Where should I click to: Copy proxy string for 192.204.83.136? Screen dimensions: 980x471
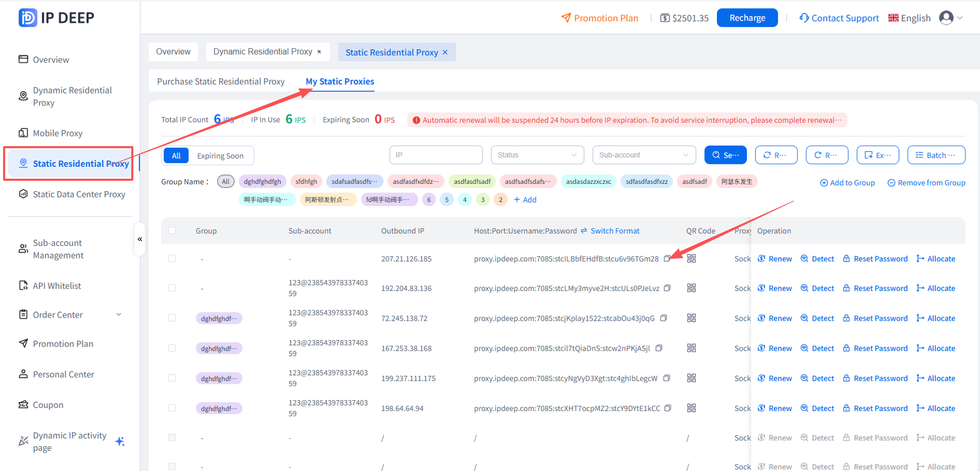pyautogui.click(x=667, y=288)
